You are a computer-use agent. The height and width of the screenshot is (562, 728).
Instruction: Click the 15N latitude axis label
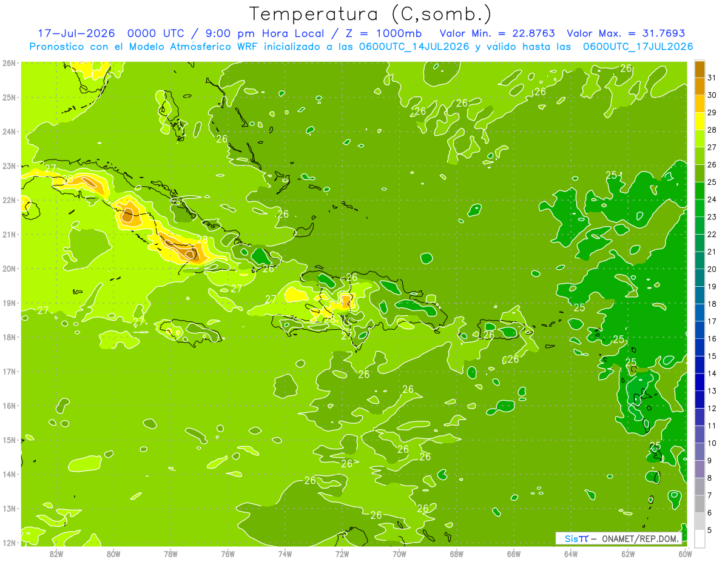pos(8,440)
